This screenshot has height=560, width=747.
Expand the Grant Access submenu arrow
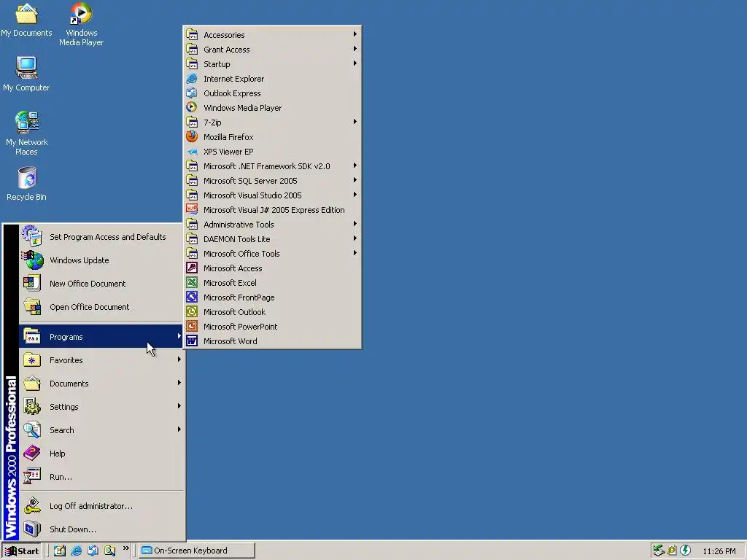[x=355, y=49]
